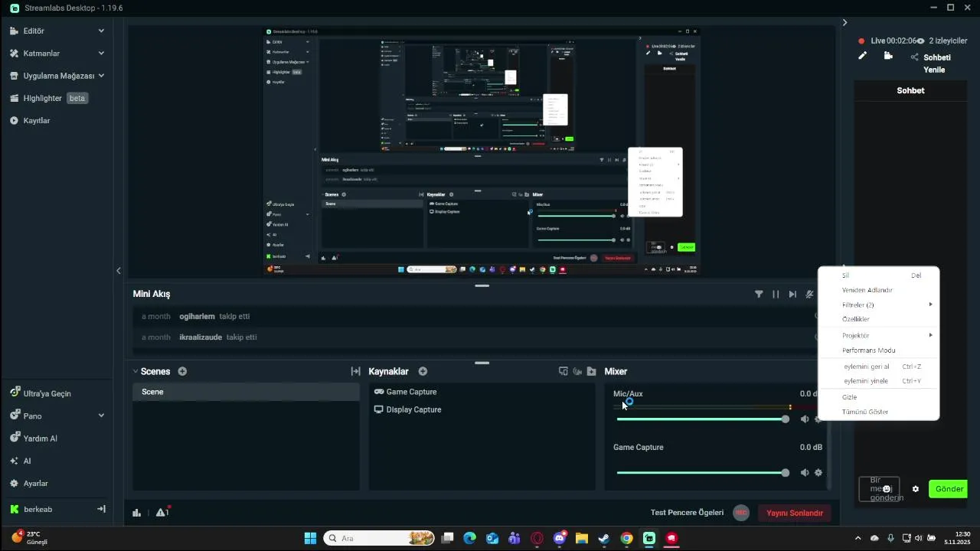The height and width of the screenshot is (551, 980).
Task: Toggle Performans Modu in context menu
Action: (879, 350)
